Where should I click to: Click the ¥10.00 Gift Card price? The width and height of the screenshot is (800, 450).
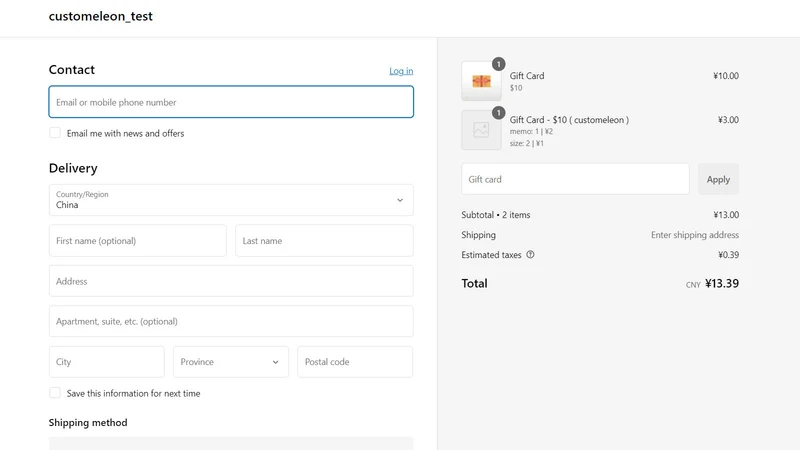(x=726, y=76)
